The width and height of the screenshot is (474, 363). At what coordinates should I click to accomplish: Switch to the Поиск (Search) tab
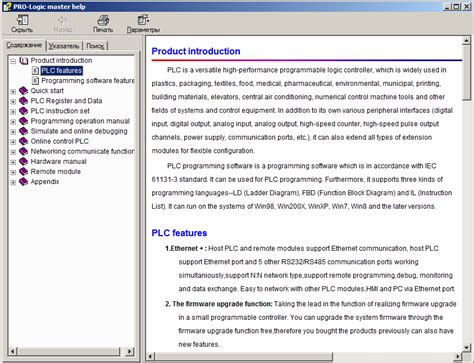pos(95,46)
